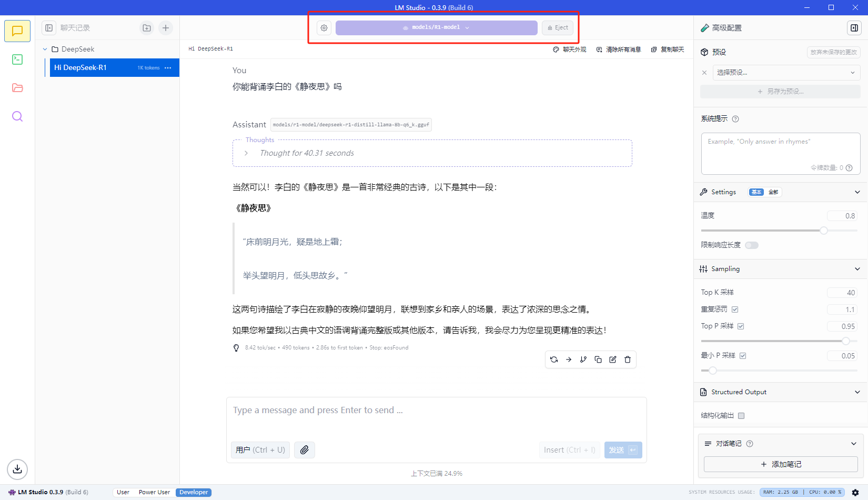
Task: Collapse the chat history sidebar
Action: (49, 28)
